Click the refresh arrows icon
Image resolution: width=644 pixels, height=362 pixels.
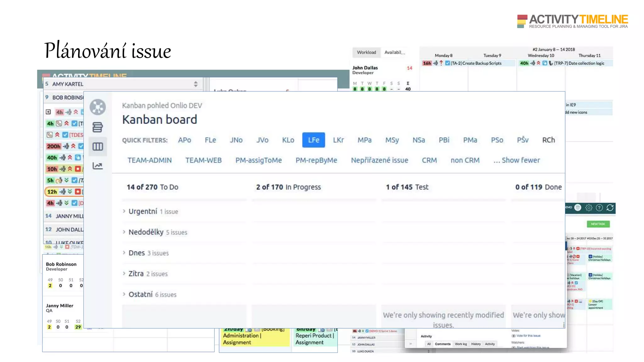[x=610, y=208]
